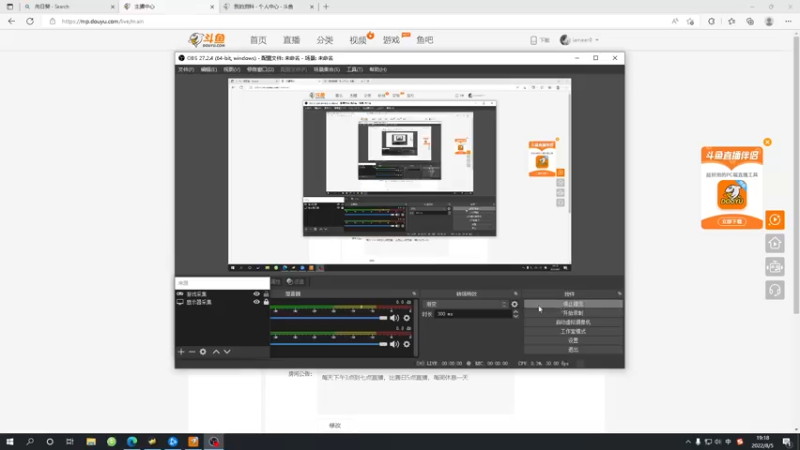Click second channel volume slider handle
Image resolution: width=800 pixels, height=450 pixels.
point(383,344)
